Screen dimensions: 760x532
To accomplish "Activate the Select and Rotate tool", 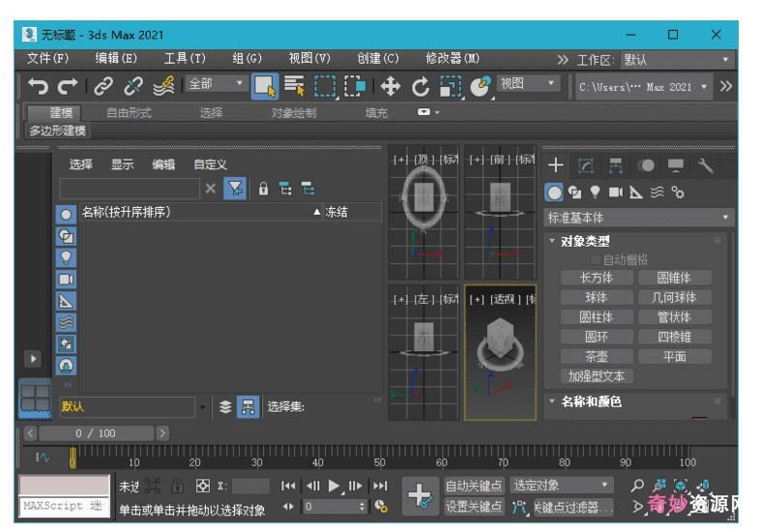I will (x=421, y=87).
